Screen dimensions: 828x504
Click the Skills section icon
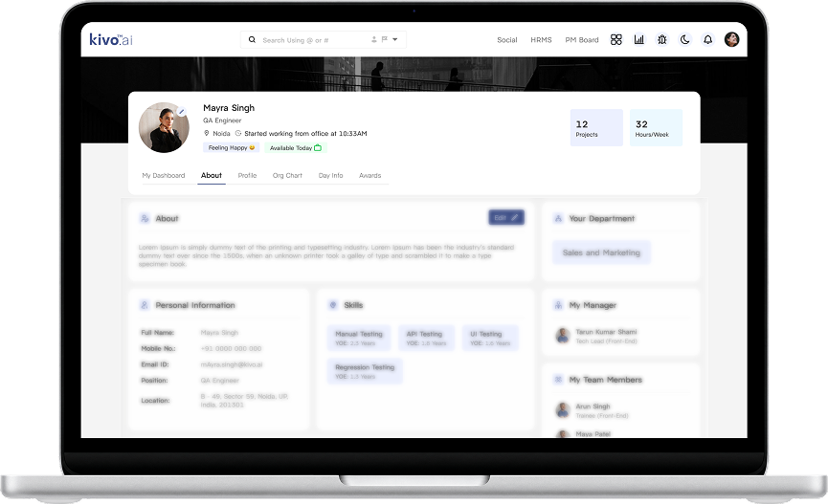tap(333, 305)
